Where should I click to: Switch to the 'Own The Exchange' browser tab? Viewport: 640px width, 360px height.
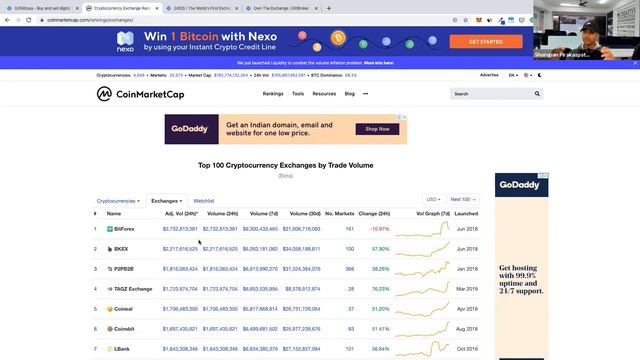click(281, 8)
